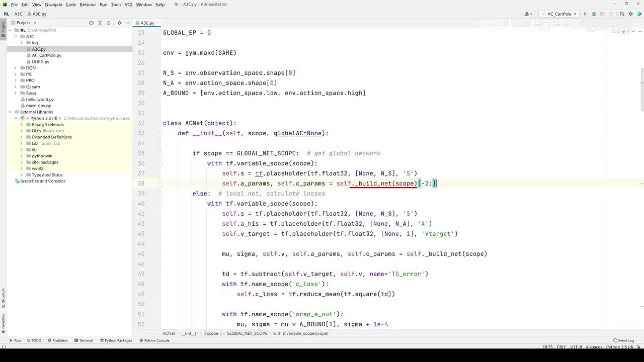Screen dimensions: 644x362
Task: Select the A3C.py editor tab
Action: [x=146, y=23]
